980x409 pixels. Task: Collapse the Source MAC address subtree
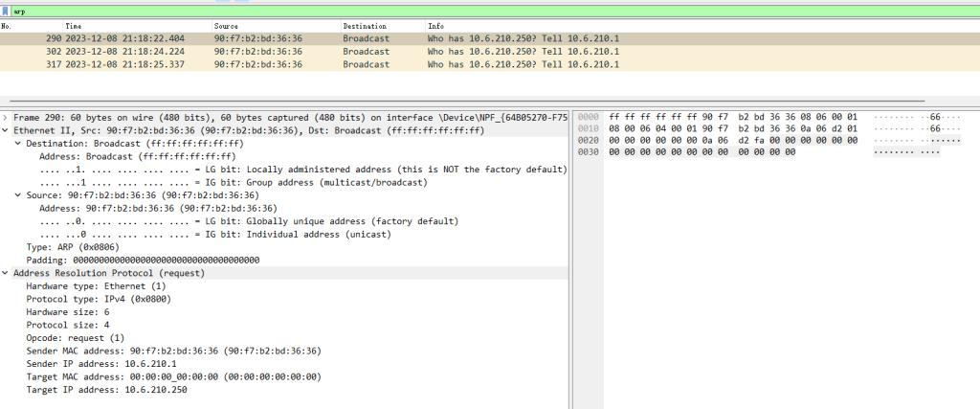pyautogui.click(x=17, y=194)
